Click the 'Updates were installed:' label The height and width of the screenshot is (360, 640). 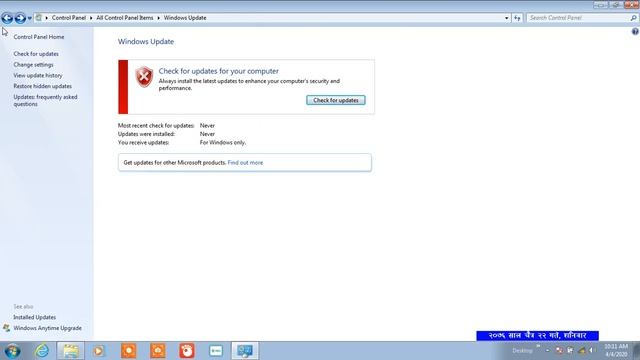coord(146,134)
